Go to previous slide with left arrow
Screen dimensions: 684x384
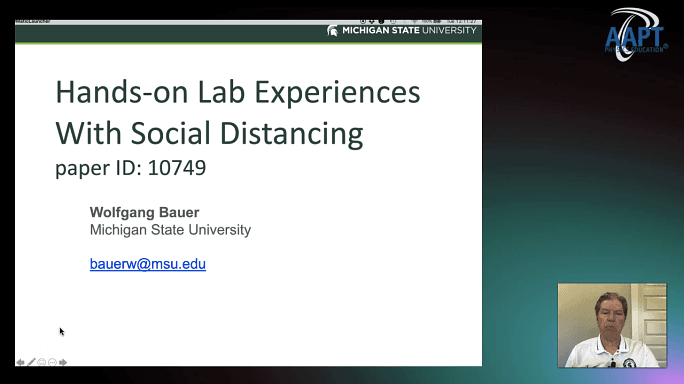pyautogui.click(x=20, y=362)
